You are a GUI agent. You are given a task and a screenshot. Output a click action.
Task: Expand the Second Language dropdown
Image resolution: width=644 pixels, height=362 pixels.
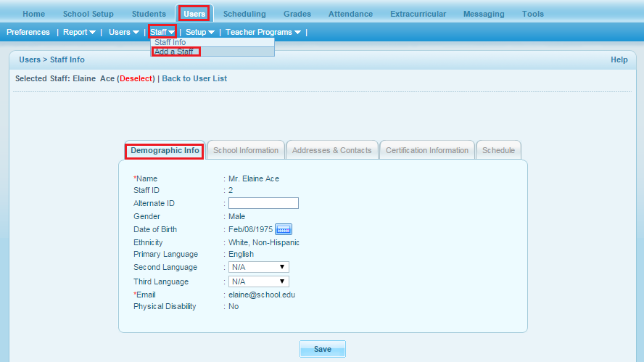click(259, 268)
